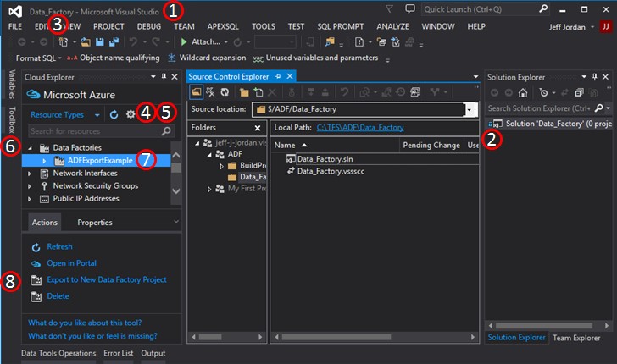Viewport: 617px width, 364px height.
Task: Open Cloud Explorer account settings gear
Action: (131, 114)
